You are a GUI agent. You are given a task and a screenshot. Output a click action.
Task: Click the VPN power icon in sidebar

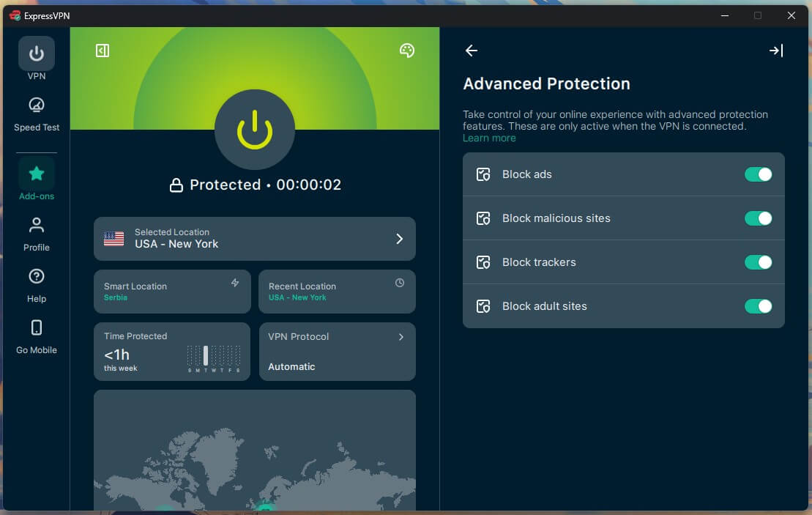pyautogui.click(x=37, y=53)
